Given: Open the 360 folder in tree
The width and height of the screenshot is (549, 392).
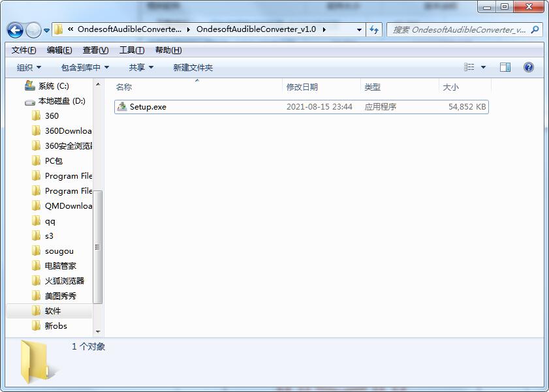Looking at the screenshot, I should click(x=52, y=115).
